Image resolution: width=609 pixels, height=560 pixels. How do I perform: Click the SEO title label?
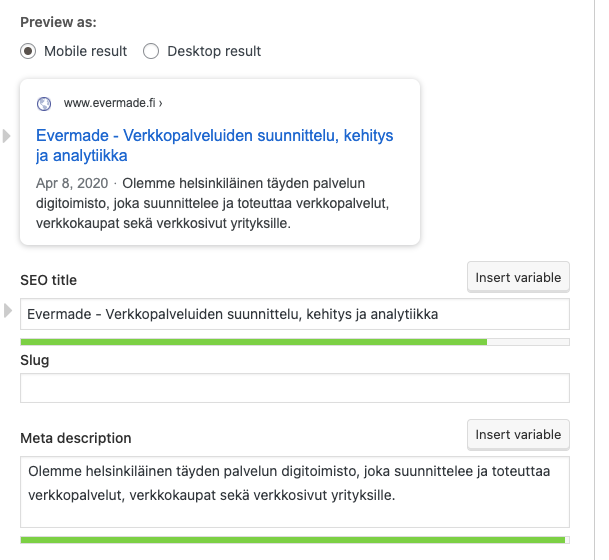tap(49, 280)
